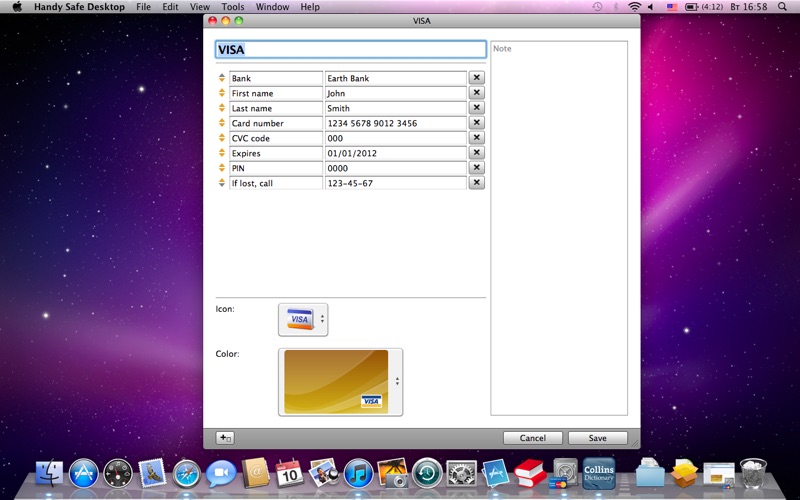
Task: Launch Collins Dictionary from the Dock
Action: point(599,473)
